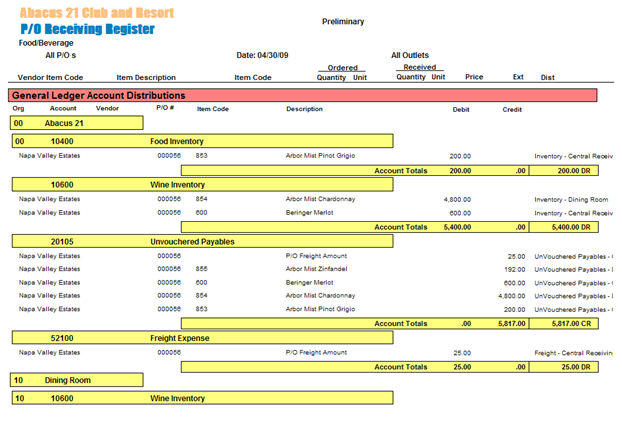This screenshot has width=622, height=424.
Task: Click the 10400 Food Inventory account header
Action: [201, 142]
